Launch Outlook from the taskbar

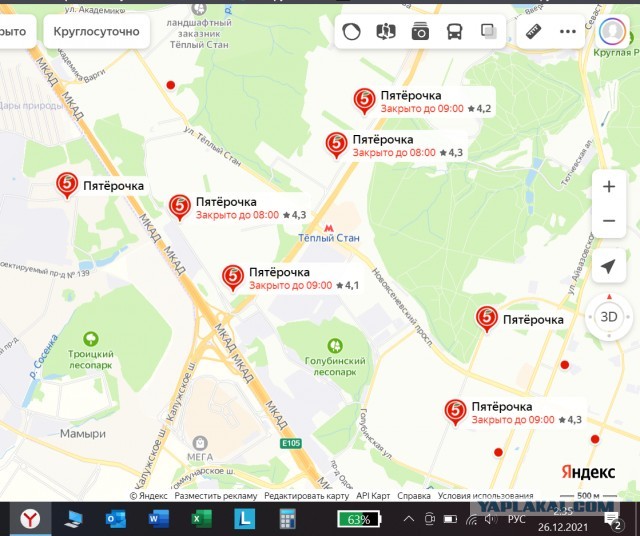(x=116, y=519)
